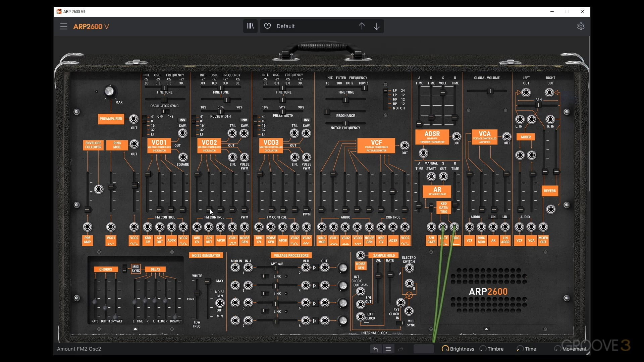
Task: Click the Noise Generator OUT jack
Action: point(220,303)
